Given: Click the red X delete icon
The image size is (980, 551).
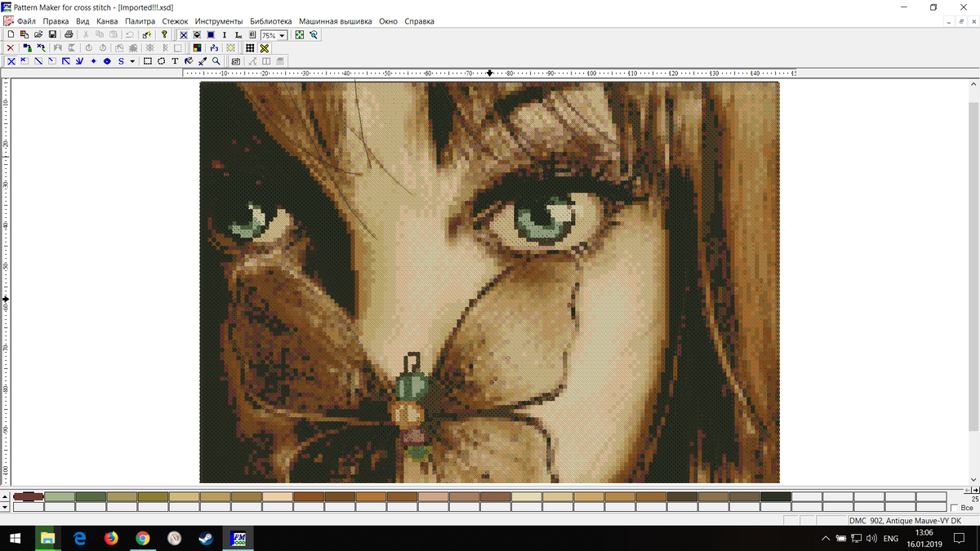Looking at the screenshot, I should [10, 48].
